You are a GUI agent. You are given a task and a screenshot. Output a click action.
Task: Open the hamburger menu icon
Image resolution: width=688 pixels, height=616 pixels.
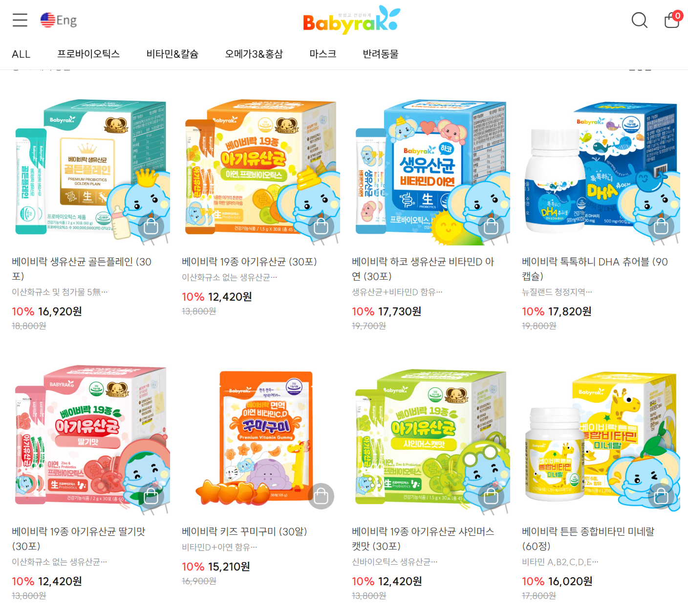tap(20, 20)
